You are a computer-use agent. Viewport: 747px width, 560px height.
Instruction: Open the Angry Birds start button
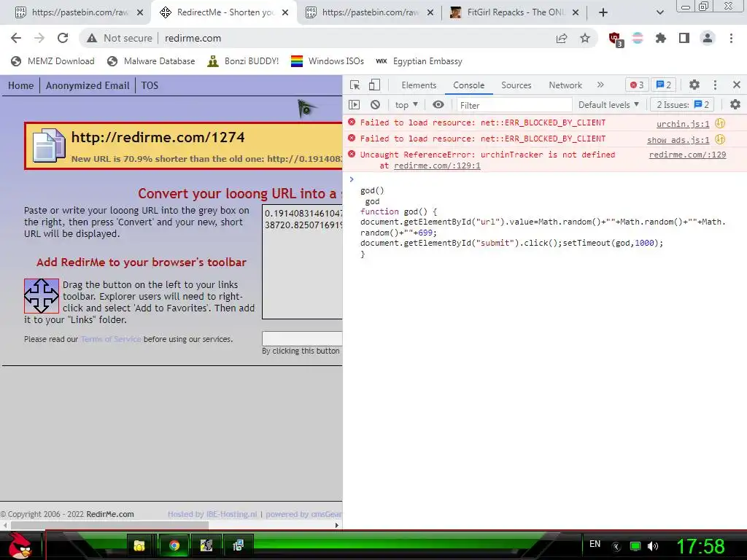(20, 545)
